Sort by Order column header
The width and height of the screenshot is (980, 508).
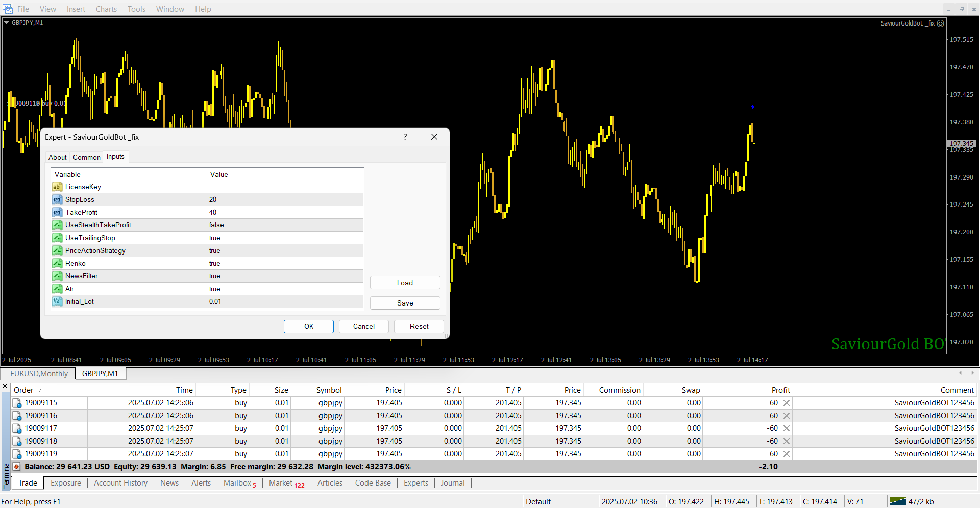[x=24, y=390]
